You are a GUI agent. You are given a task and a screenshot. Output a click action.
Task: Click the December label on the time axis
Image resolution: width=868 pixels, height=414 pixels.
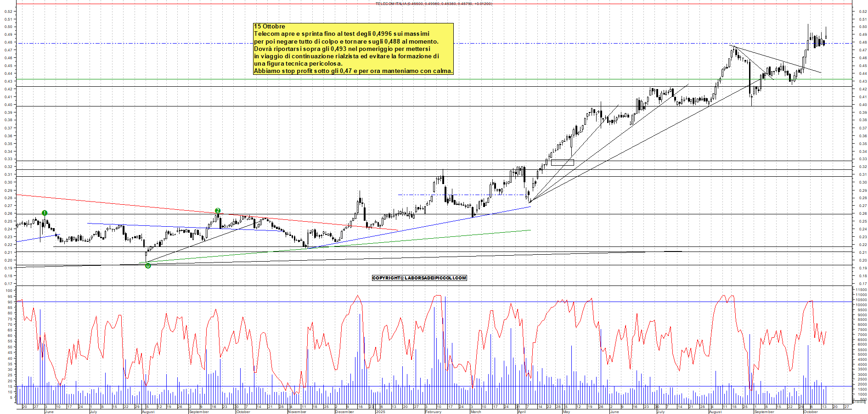[344, 412]
